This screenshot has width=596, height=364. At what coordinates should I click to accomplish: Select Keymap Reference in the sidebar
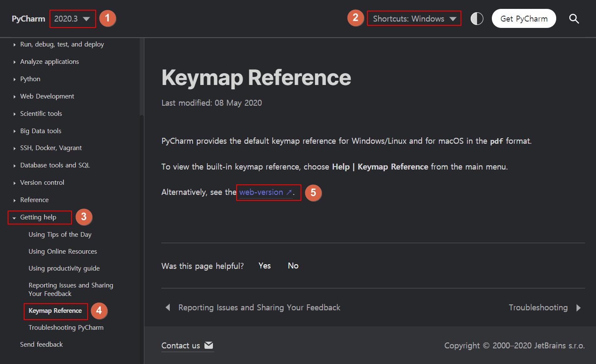pos(55,311)
